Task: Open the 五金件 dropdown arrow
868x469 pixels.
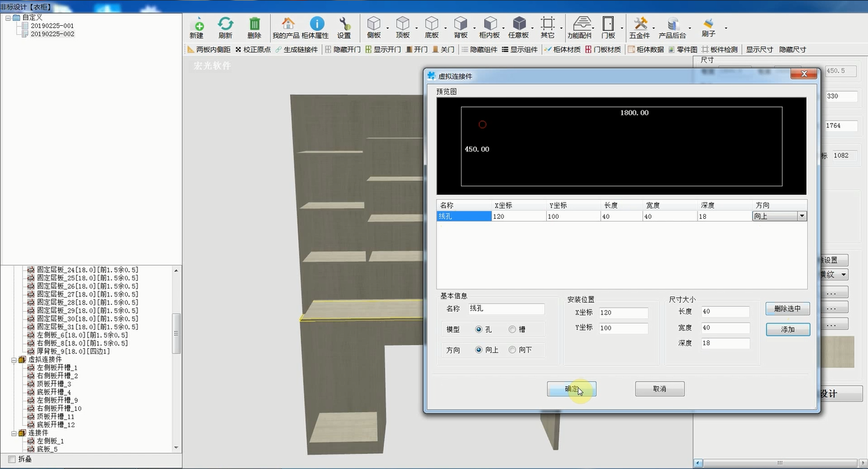Action: (654, 28)
